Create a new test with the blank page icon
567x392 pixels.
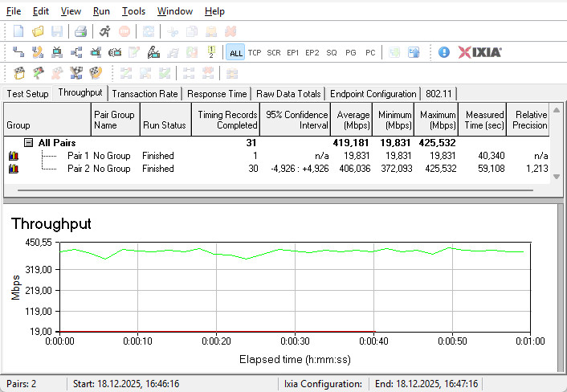click(18, 31)
